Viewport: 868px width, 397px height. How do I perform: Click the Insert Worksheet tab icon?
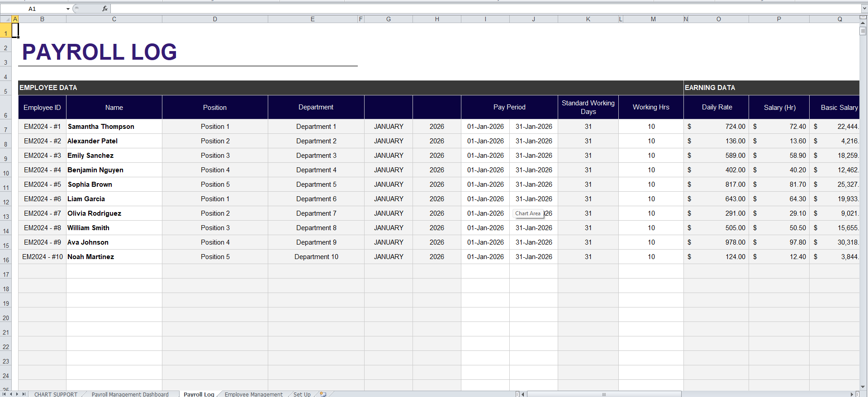pyautogui.click(x=323, y=394)
